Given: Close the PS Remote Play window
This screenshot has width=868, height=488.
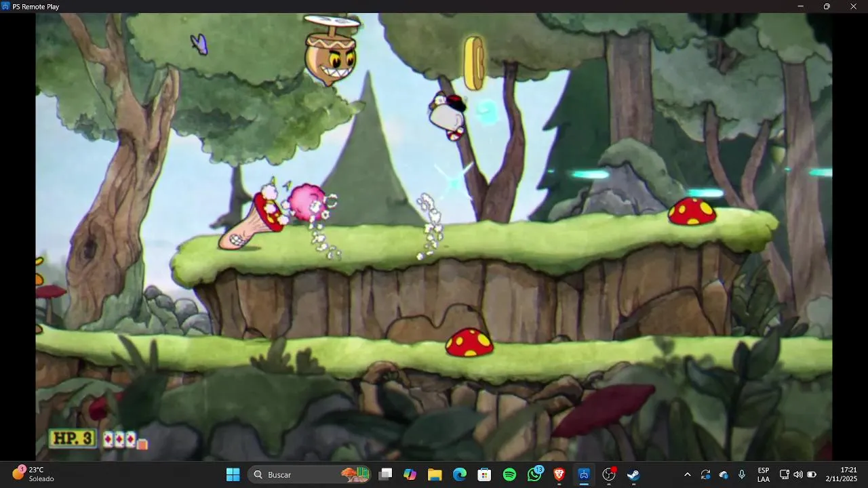Looking at the screenshot, I should (853, 6).
